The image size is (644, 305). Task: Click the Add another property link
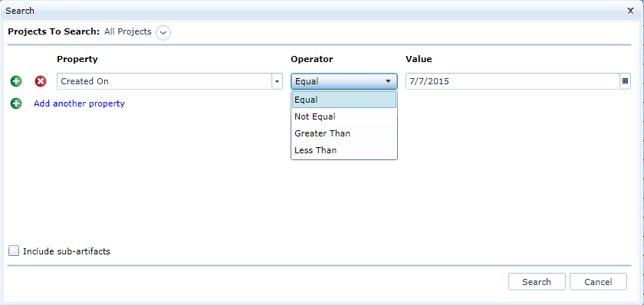[x=79, y=103]
